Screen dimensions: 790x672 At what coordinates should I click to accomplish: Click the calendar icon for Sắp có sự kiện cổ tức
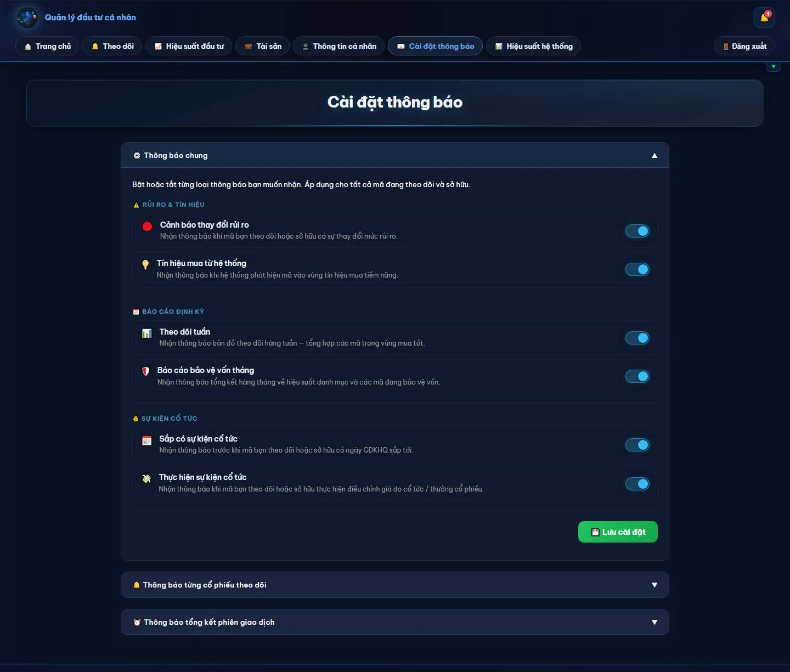point(146,440)
